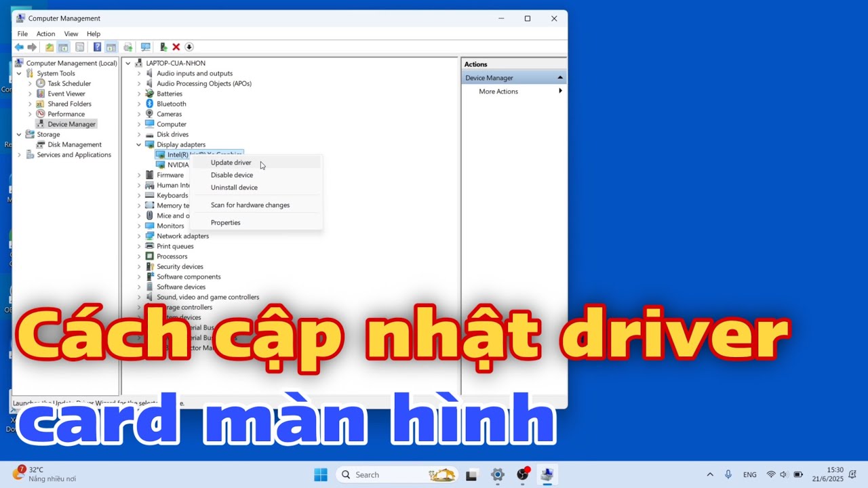Select Performance in the console tree
Screen dimensions: 868x488
pyautogui.click(x=66, y=114)
